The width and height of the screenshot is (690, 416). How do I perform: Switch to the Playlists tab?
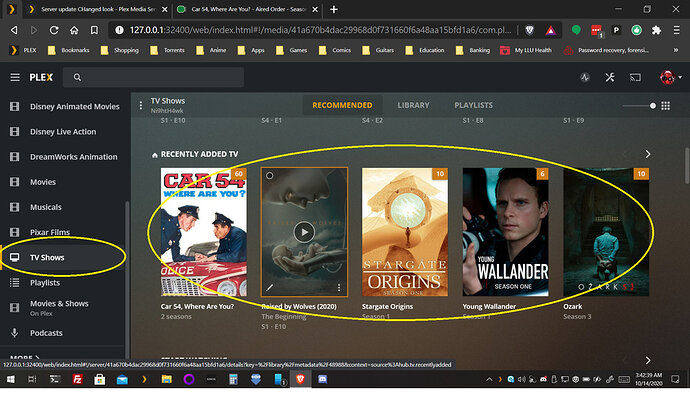[473, 105]
